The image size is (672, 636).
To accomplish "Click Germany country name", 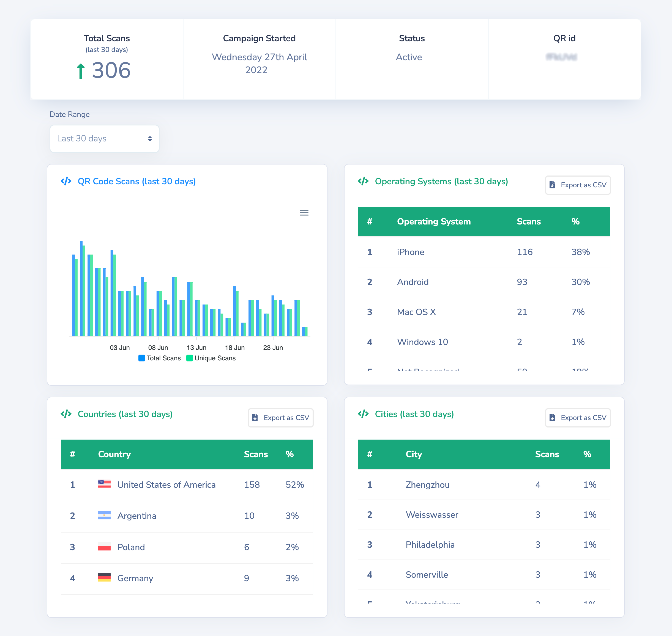I will pos(135,578).
